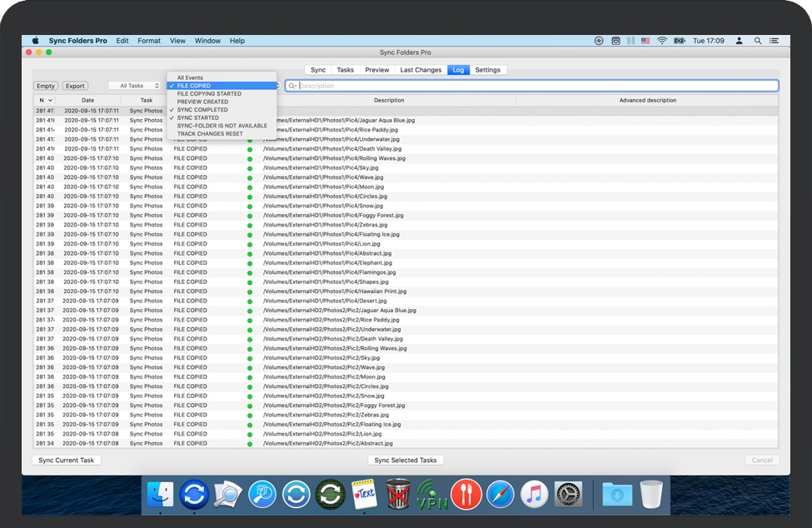Select PREVIEW CREATED in the events menu

click(202, 102)
